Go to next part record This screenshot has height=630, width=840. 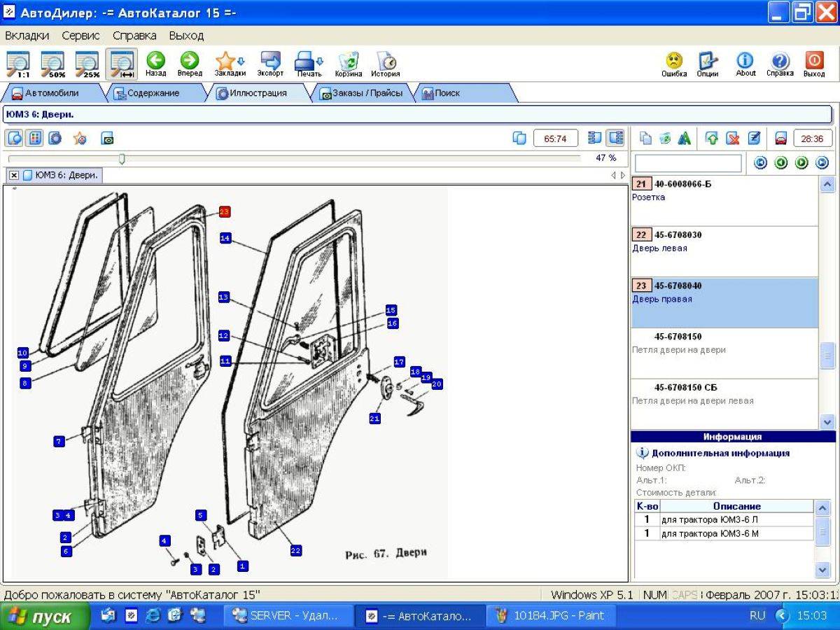click(x=801, y=163)
